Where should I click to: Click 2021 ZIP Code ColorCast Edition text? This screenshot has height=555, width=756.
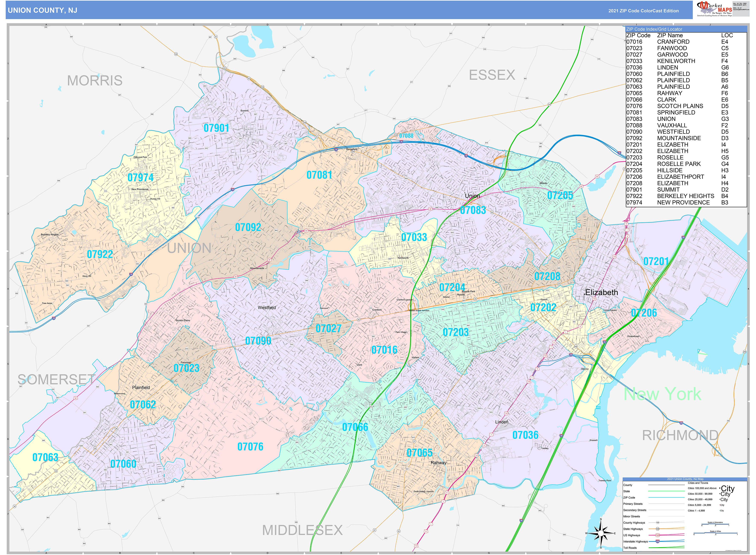click(643, 11)
